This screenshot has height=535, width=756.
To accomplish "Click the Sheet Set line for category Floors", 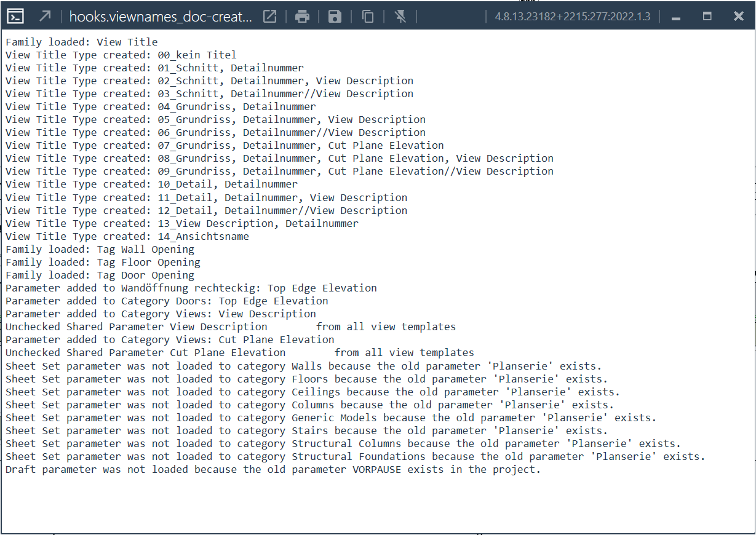I will (307, 379).
